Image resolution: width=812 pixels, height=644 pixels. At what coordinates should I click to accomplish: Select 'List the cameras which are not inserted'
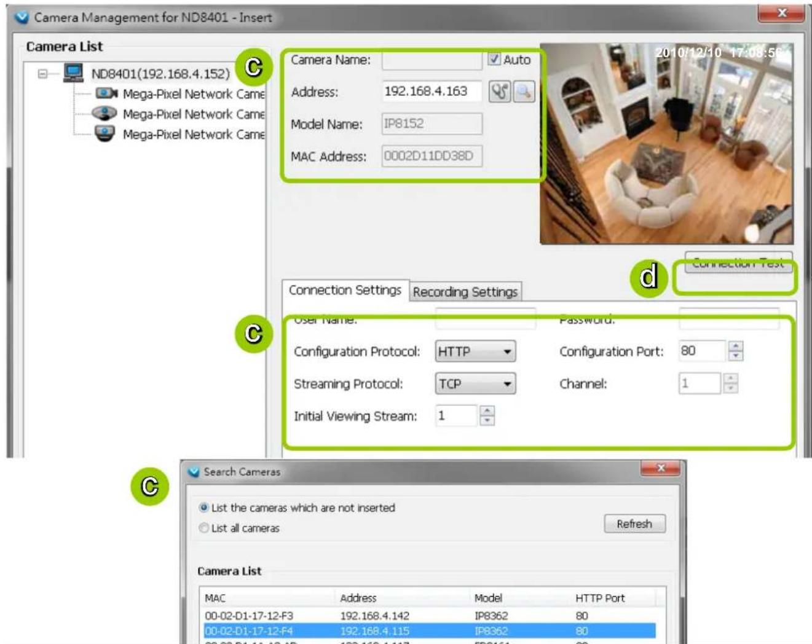[297, 508]
